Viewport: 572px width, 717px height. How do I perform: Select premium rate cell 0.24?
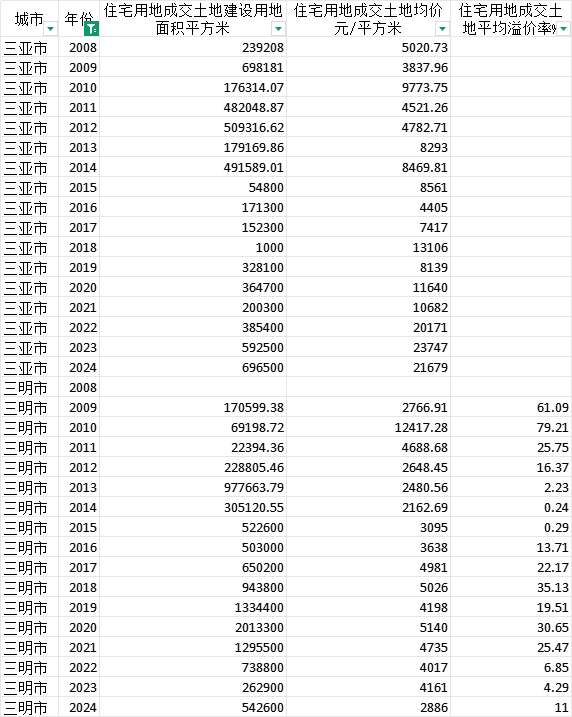click(511, 508)
